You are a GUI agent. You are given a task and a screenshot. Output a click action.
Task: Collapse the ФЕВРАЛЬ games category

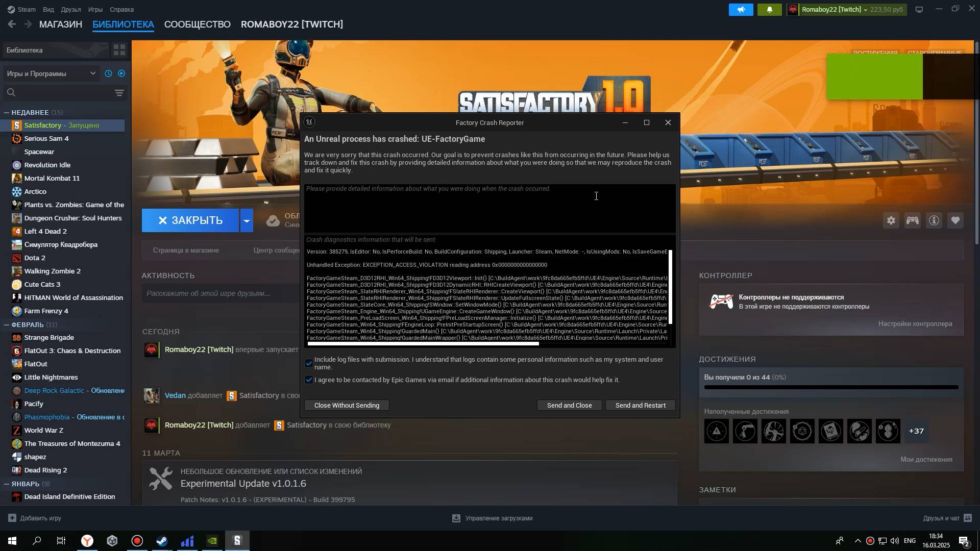click(7, 324)
